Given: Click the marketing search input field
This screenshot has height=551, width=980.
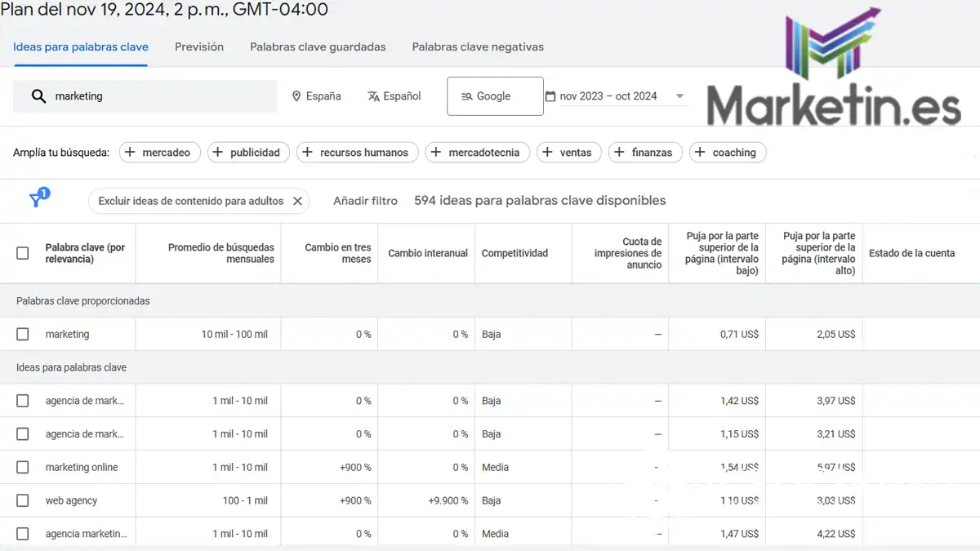Looking at the screenshot, I should click(147, 96).
